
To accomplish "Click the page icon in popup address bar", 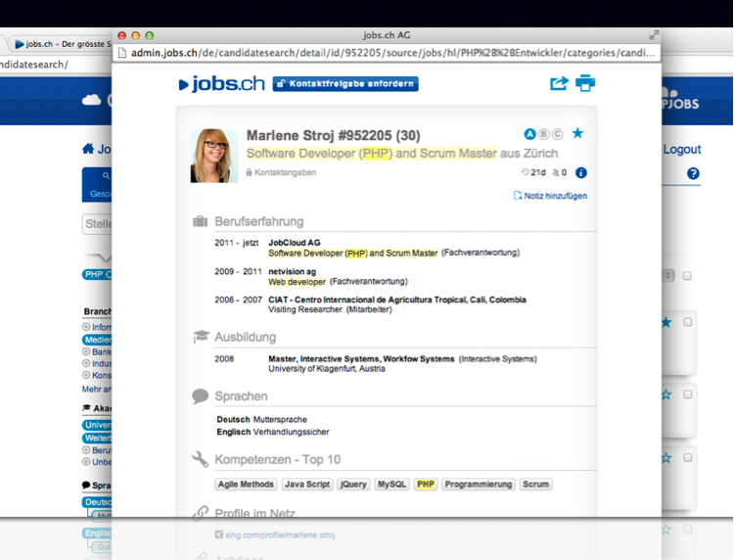I will tap(122, 53).
